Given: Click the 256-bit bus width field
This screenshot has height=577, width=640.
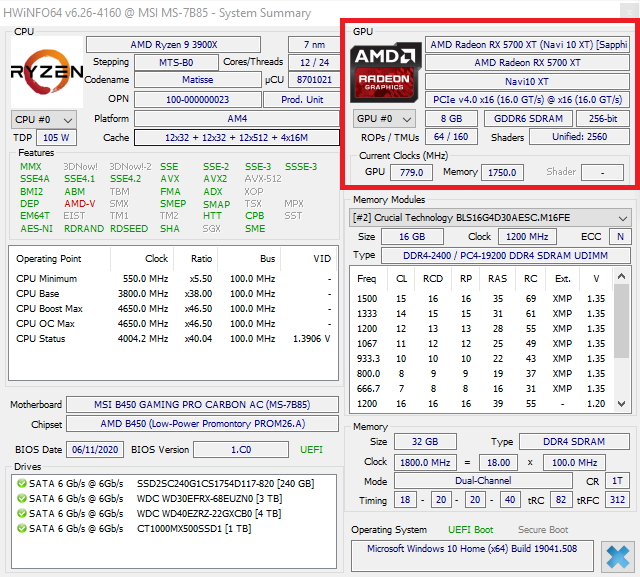Looking at the screenshot, I should pyautogui.click(x=603, y=119).
